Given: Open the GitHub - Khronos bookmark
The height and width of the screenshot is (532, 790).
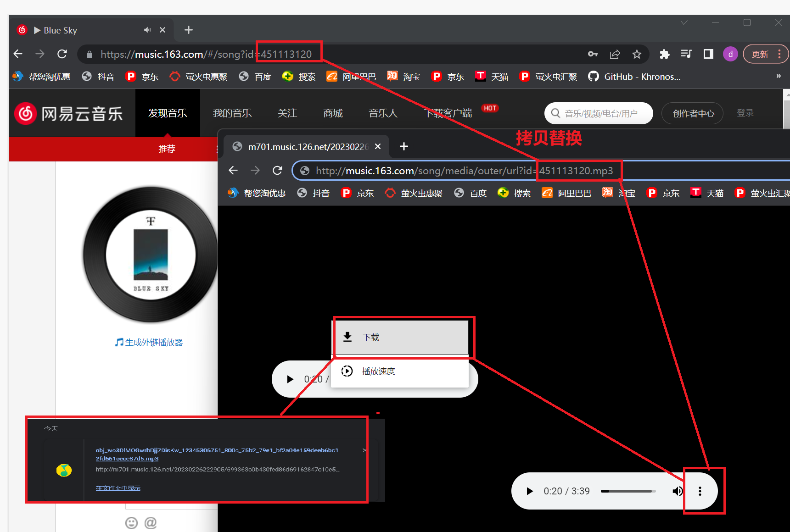Looking at the screenshot, I should coord(634,77).
